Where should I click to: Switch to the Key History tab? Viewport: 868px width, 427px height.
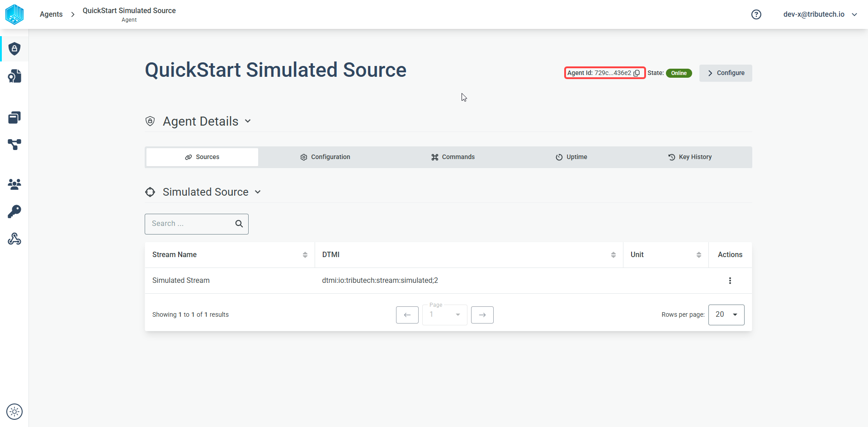pos(690,157)
